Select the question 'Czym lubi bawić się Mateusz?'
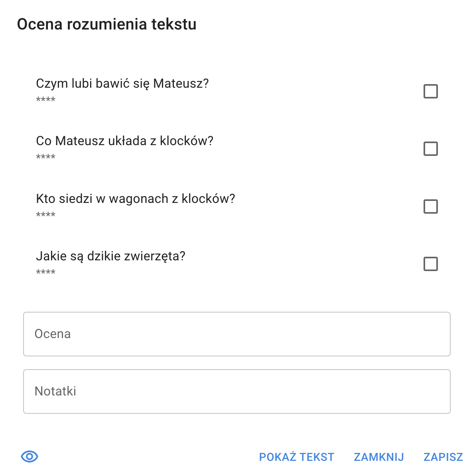Viewport: 473px width, 476px height. coord(122,83)
